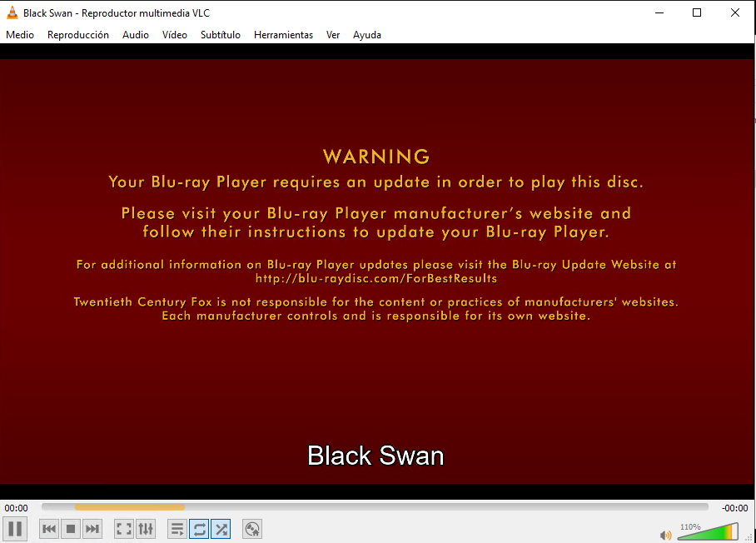This screenshot has height=543, width=756.
Task: Toggle the loop repeat mode
Action: (x=199, y=529)
